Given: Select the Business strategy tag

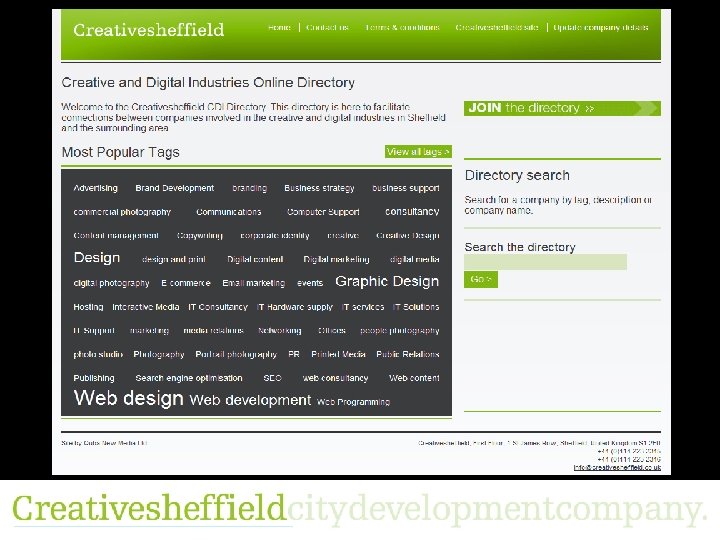Looking at the screenshot, I should (x=319, y=188).
